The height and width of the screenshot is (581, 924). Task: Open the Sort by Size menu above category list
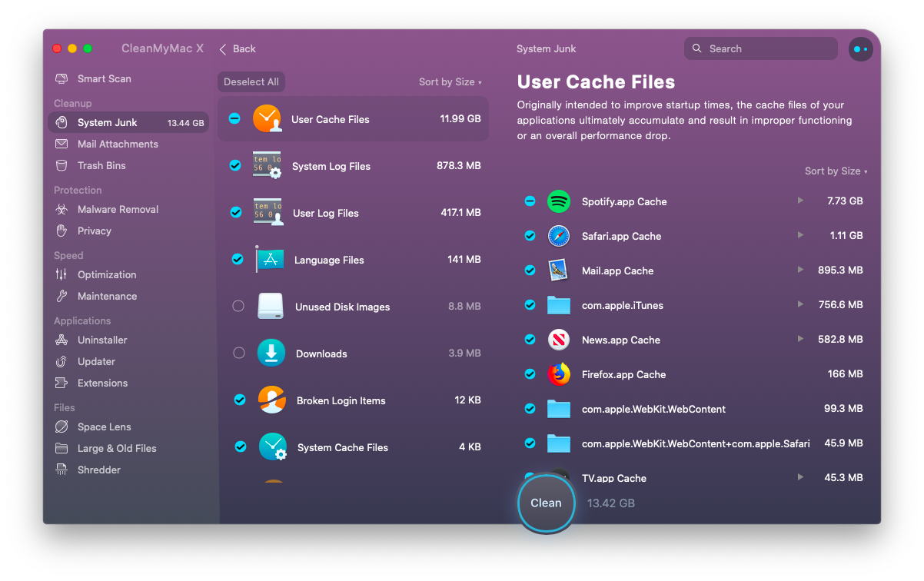450,82
